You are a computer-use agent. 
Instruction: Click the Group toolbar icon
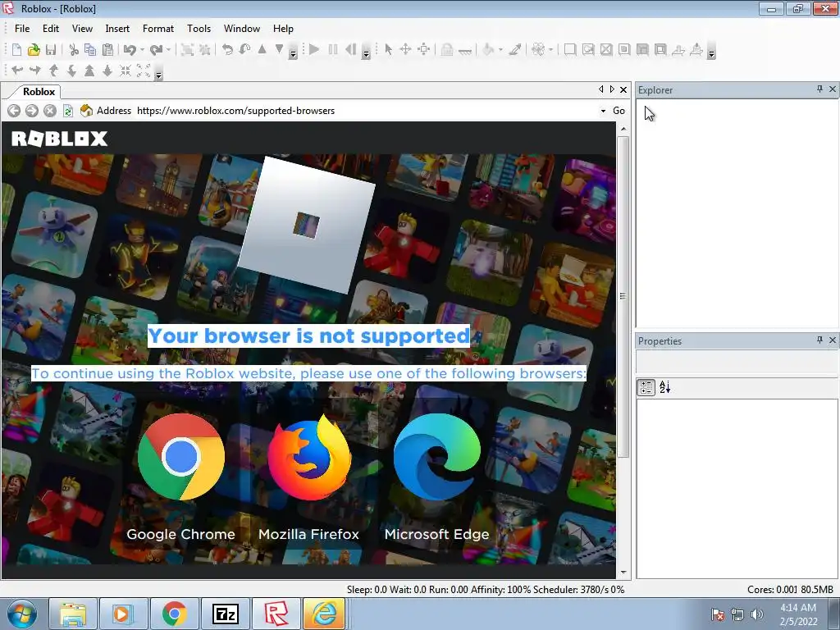click(x=187, y=50)
